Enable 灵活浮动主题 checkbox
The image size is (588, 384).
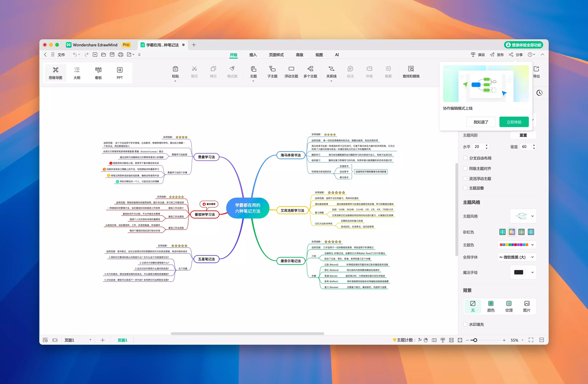(x=465, y=179)
